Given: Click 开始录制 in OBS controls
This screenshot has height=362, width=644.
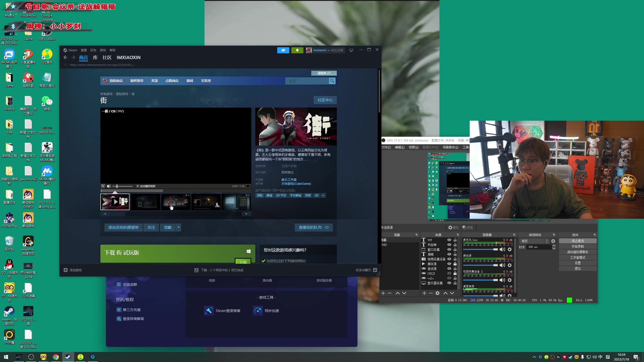Looking at the screenshot, I should click(578, 246).
